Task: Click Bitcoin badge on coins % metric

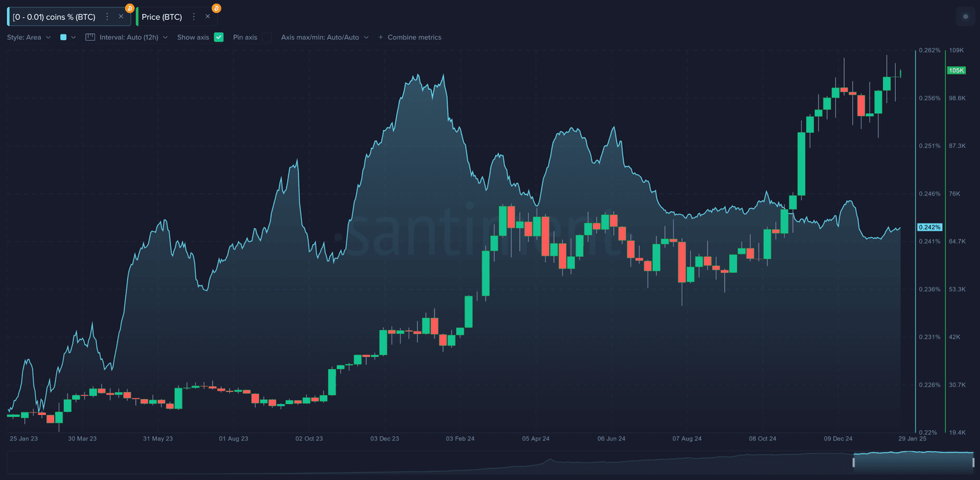Action: 130,8
